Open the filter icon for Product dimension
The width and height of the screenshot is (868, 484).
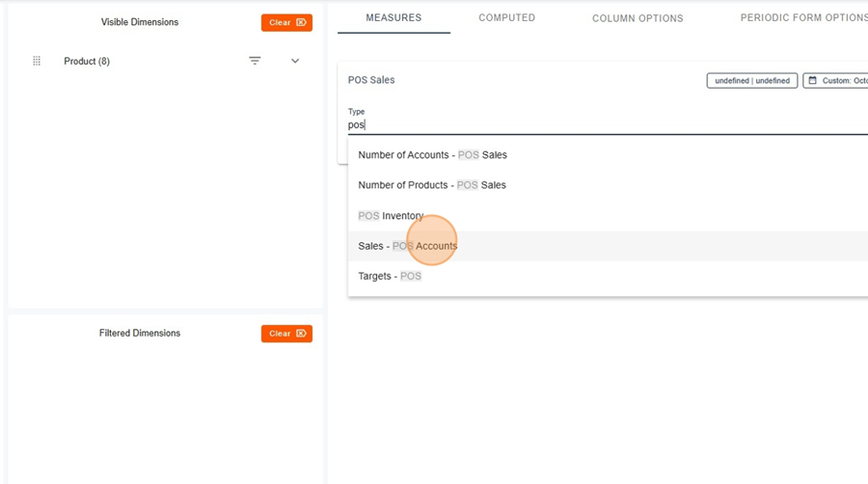pyautogui.click(x=255, y=61)
